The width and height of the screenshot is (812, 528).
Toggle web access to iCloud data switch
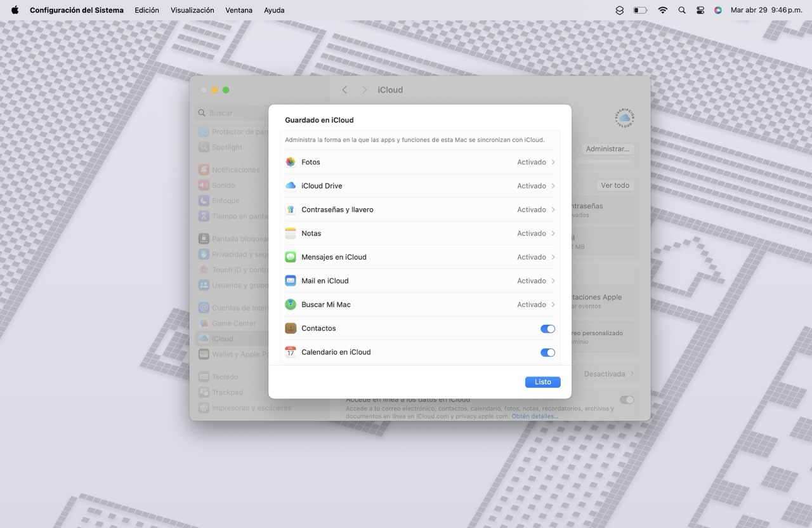pos(627,400)
